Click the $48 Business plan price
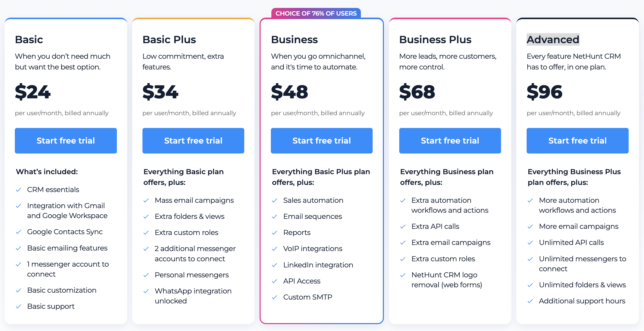Screen dimensions: 644x331 coord(290,92)
